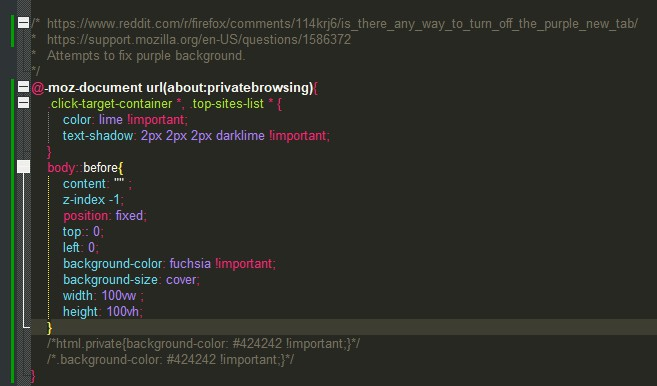Click the '/*html.private{background-color' commented line
This screenshot has width=657, height=386.
click(203, 344)
